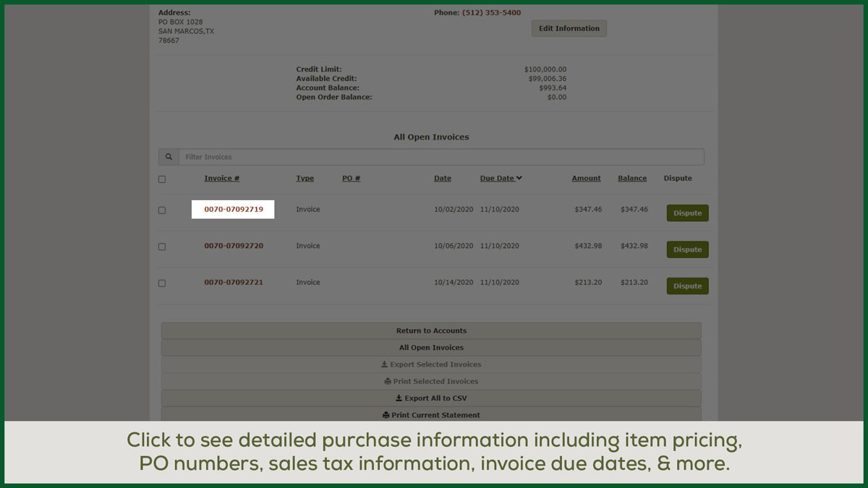Click the search magnifier icon beside Filter Invoices
This screenshot has width=868, height=488.
(169, 157)
